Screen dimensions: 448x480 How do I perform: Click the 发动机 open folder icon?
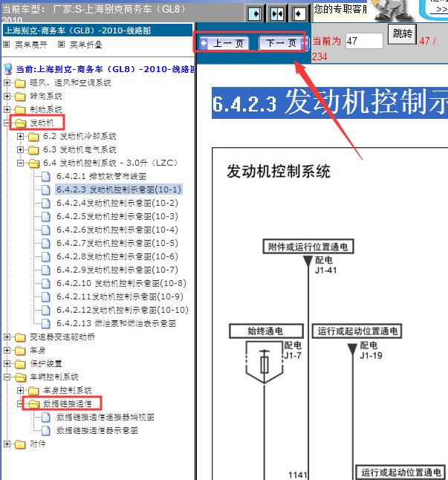click(x=20, y=123)
